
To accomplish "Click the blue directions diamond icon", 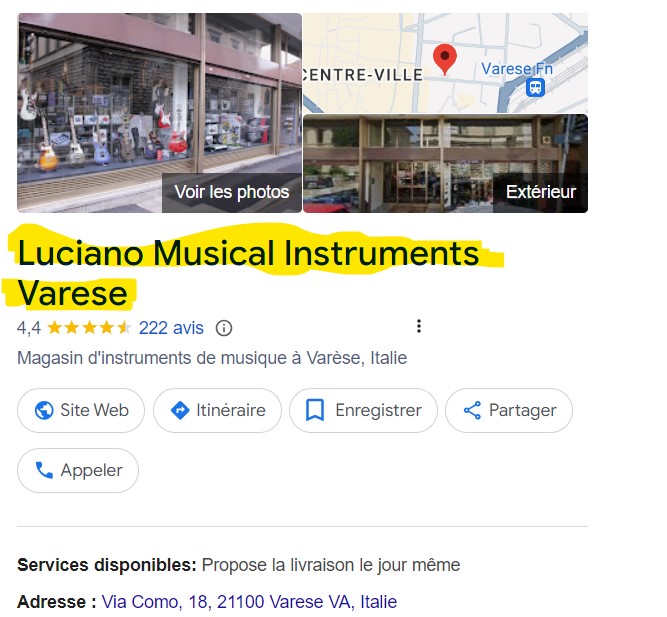I will tap(180, 411).
